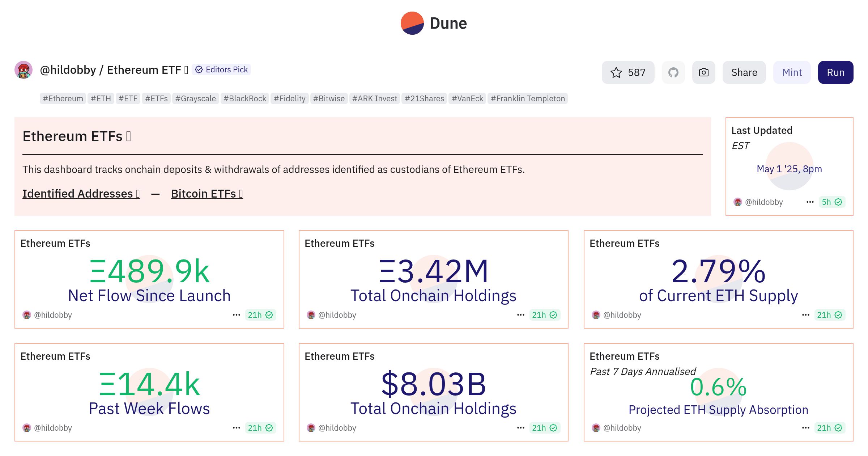Take a screenshot with camera icon
868x456 pixels.
pos(704,72)
